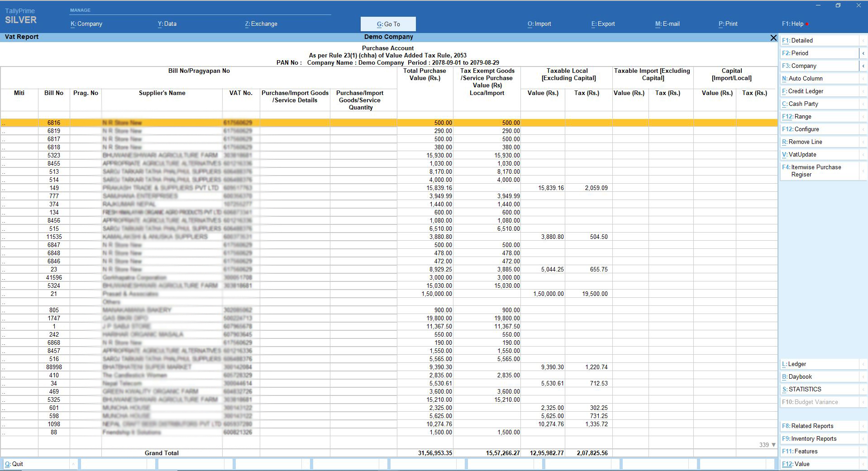Screen dimensions: 868x471
Task: Select highlighted row with Bill No 6816
Action: 389,123
